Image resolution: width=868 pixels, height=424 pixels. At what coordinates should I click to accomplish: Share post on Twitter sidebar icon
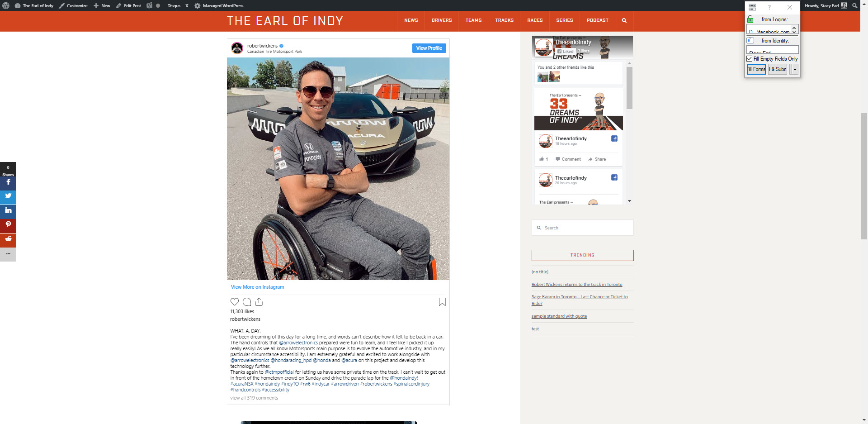pyautogui.click(x=8, y=196)
